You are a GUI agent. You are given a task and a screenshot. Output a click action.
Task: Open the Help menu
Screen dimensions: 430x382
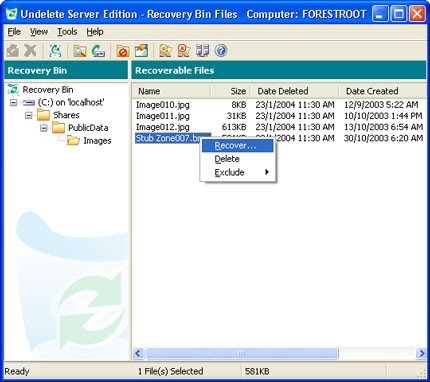(x=95, y=32)
